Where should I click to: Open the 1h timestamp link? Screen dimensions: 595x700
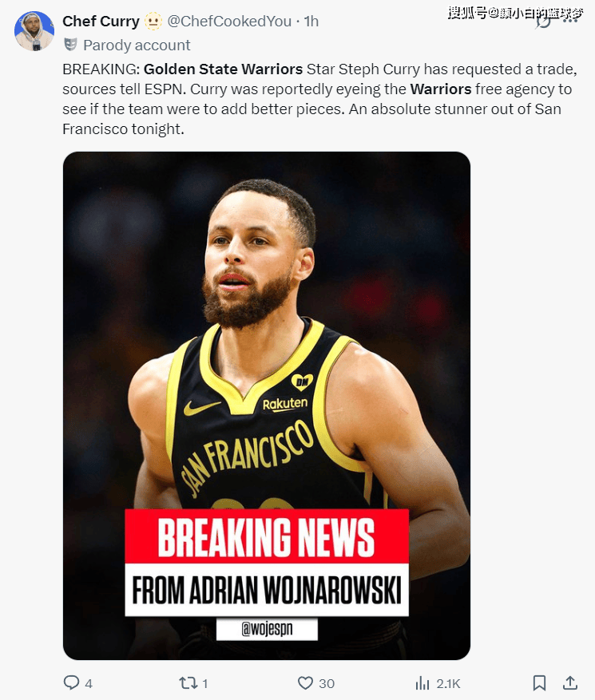pyautogui.click(x=311, y=21)
